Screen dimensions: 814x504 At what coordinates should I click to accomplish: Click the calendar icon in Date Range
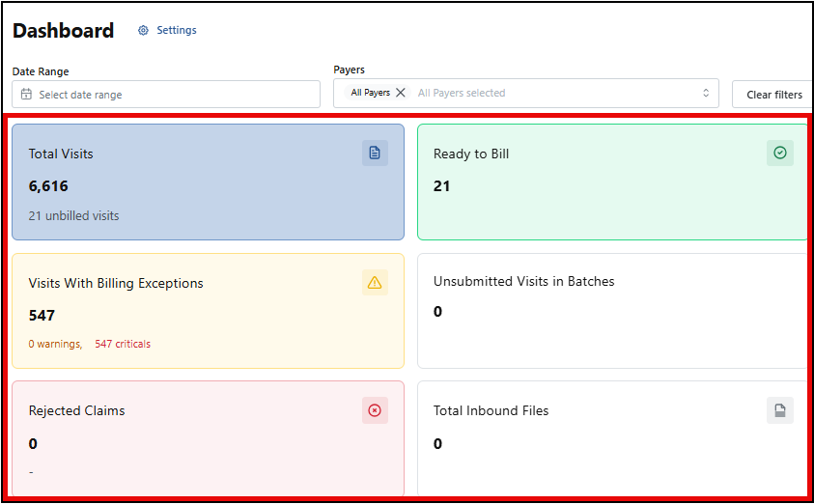click(x=26, y=95)
